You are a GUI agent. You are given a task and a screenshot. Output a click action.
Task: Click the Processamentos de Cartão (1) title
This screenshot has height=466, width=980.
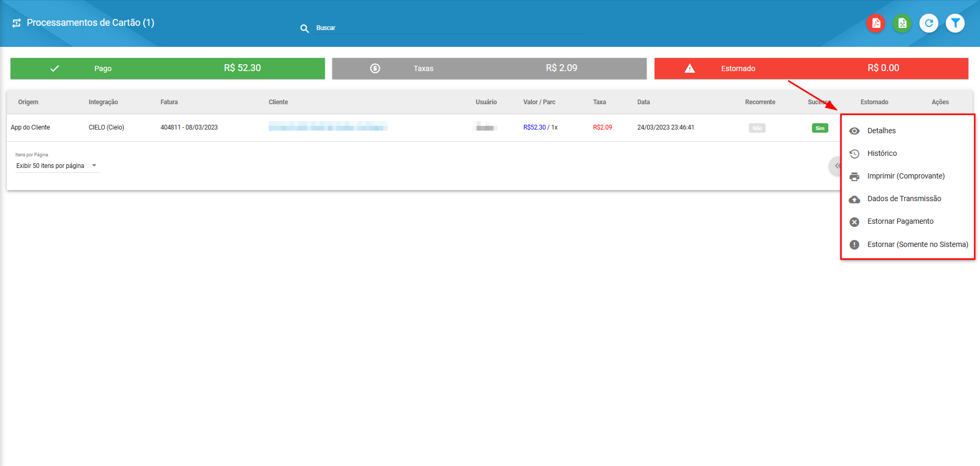click(91, 23)
